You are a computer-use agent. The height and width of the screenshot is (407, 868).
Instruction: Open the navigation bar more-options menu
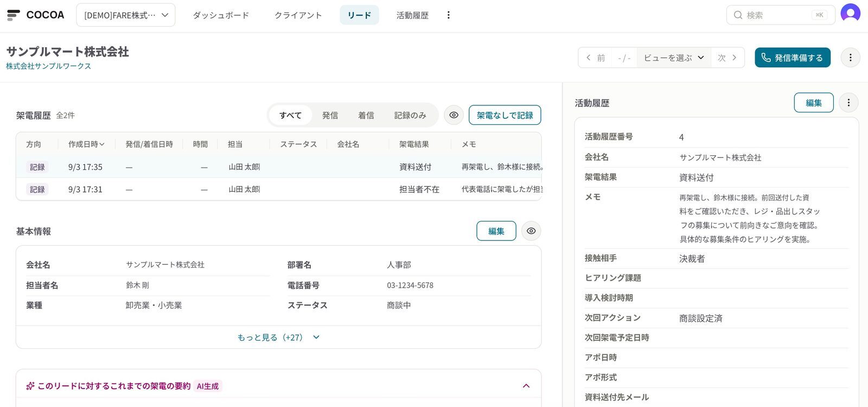448,15
